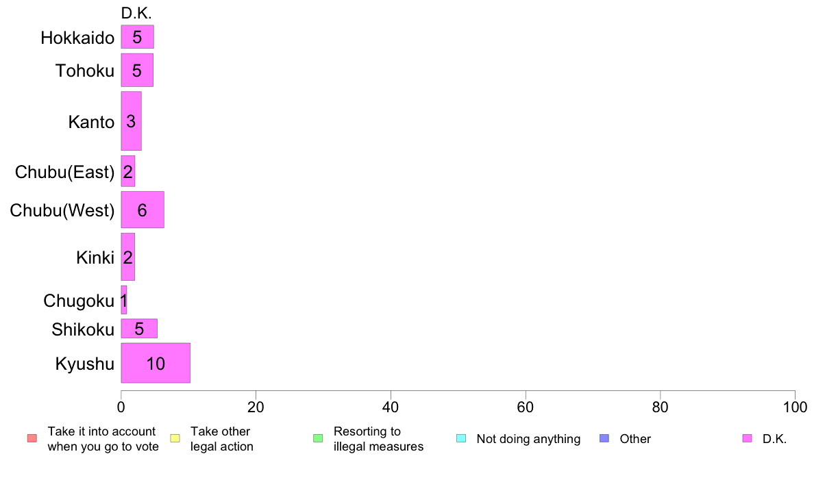Image resolution: width=814 pixels, height=504 pixels.
Task: Select the Shikoku bar showing 5
Action: tap(139, 329)
